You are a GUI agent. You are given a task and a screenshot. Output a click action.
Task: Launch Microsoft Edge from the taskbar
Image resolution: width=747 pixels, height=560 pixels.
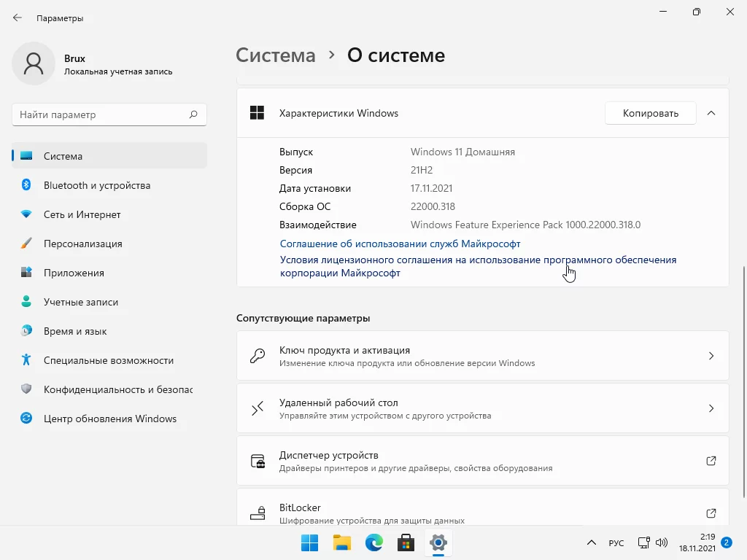pyautogui.click(x=374, y=542)
